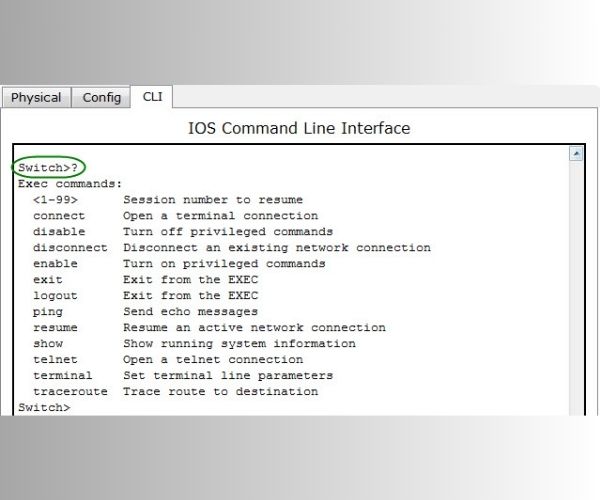Click the IOS Command Line Interface heading

coord(299,128)
